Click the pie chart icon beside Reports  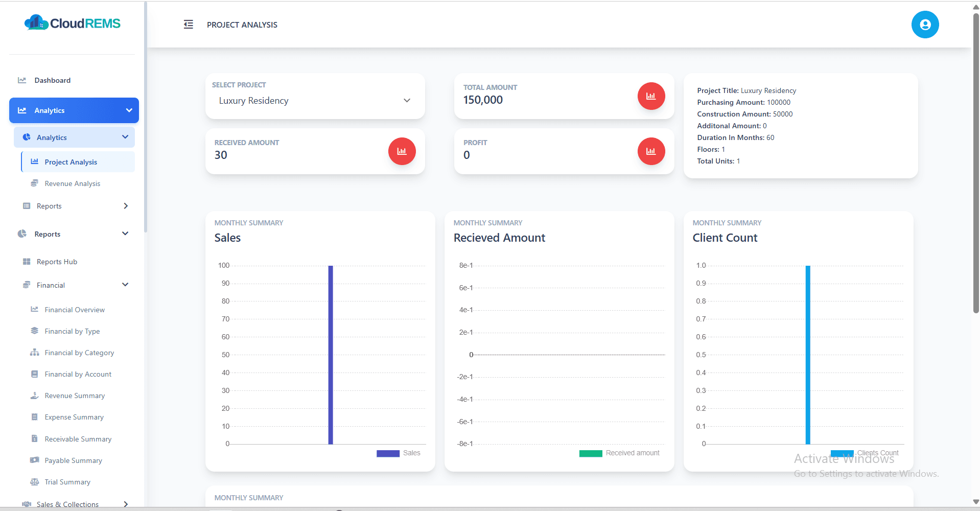[22, 234]
